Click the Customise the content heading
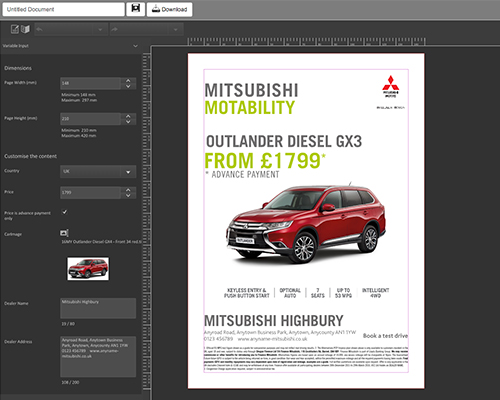This screenshot has width=500, height=400. [30, 156]
